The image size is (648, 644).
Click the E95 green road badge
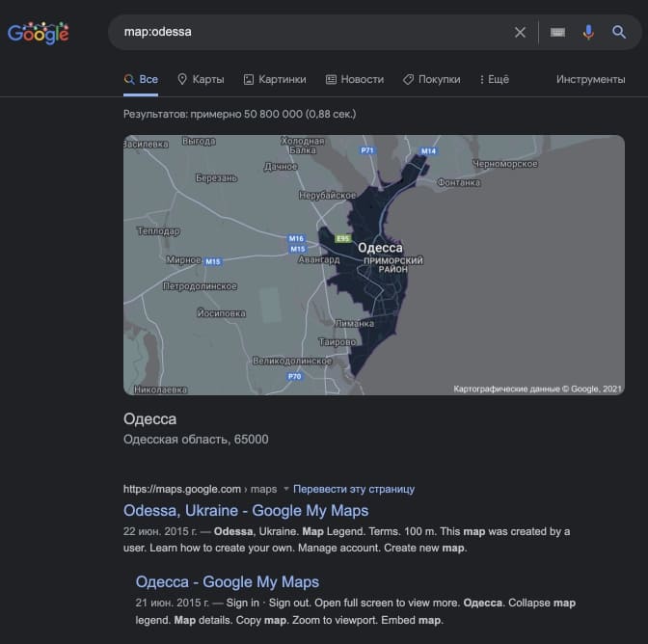(342, 238)
